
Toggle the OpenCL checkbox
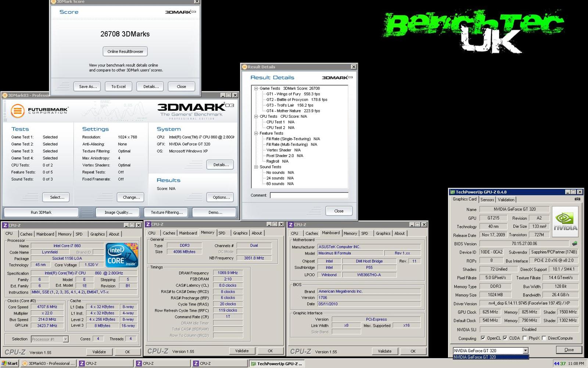[483, 338]
